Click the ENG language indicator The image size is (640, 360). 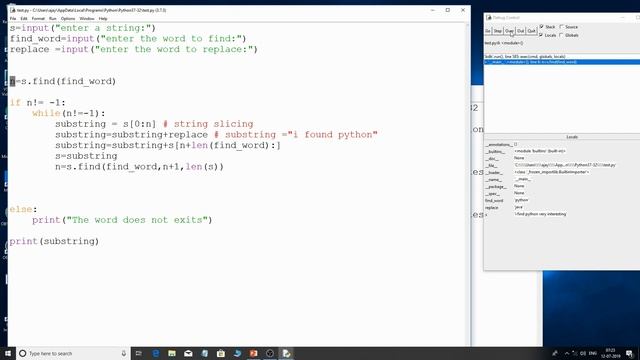593,353
